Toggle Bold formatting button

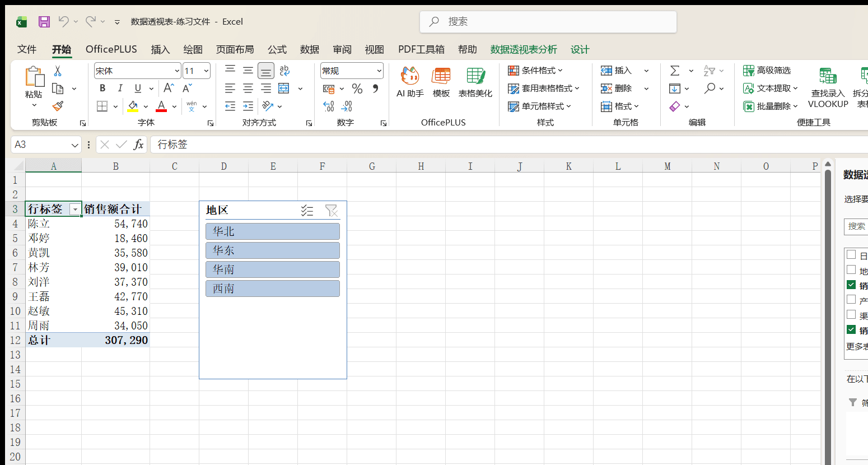[x=102, y=88]
